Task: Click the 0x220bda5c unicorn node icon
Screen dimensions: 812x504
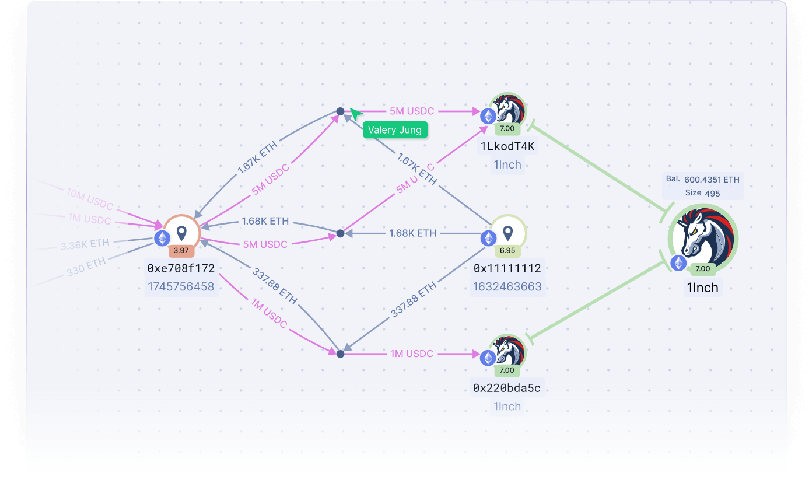Action: (509, 352)
